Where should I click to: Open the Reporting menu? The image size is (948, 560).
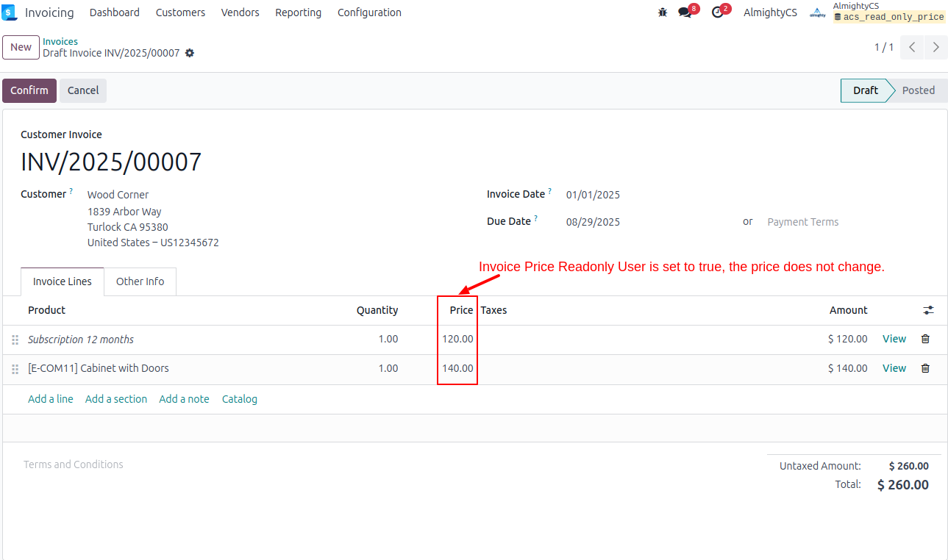pos(298,12)
